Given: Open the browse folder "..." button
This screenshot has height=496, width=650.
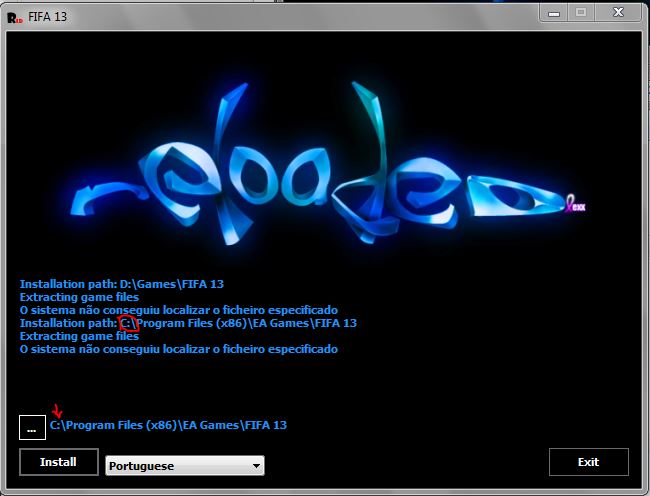Looking at the screenshot, I should tap(32, 427).
